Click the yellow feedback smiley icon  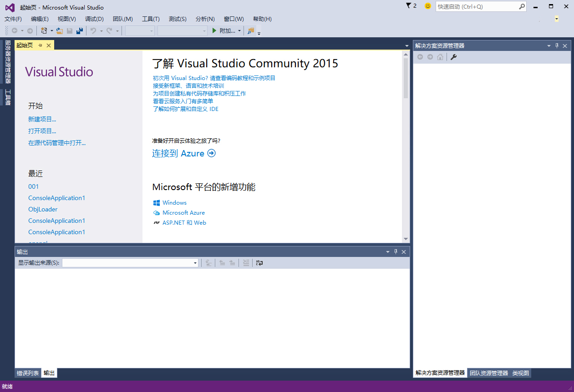click(x=427, y=6)
